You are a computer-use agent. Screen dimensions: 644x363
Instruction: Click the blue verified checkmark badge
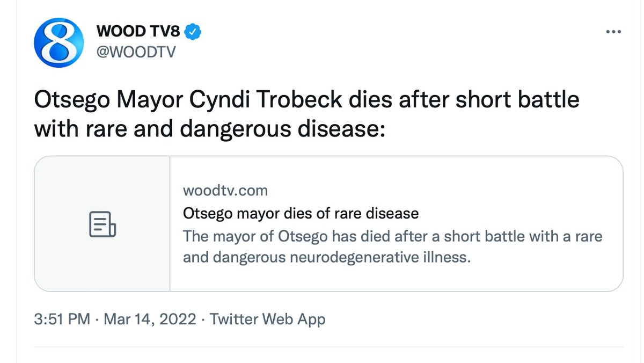click(x=193, y=32)
